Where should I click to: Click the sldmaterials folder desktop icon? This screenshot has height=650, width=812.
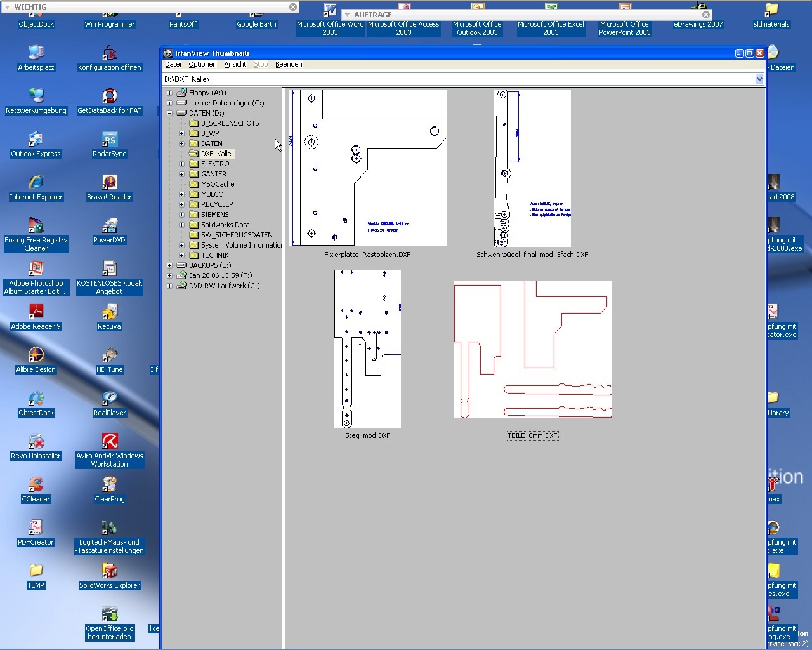point(771,10)
